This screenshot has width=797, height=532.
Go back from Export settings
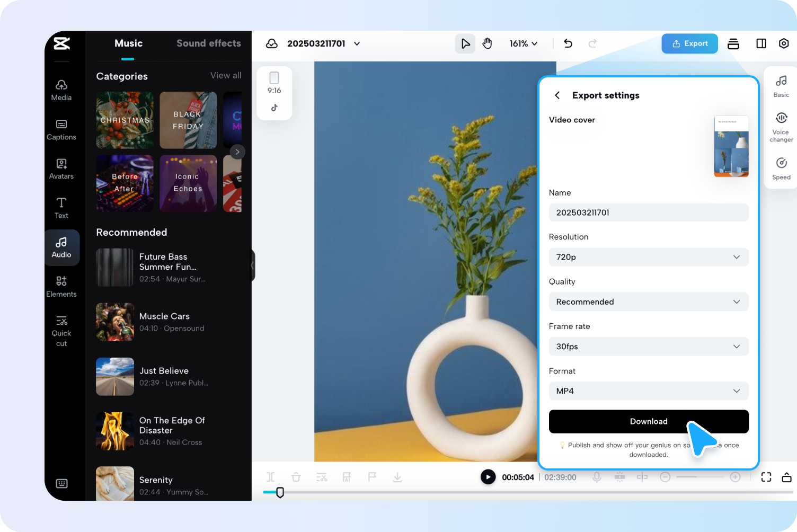click(x=557, y=95)
